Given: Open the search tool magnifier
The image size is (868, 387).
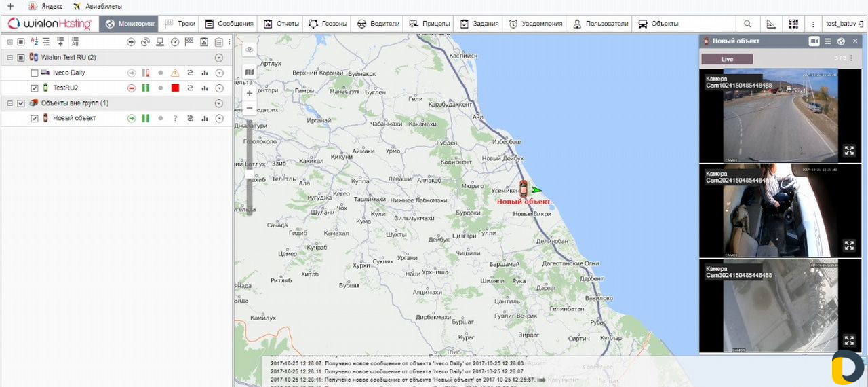Looking at the screenshot, I should [x=748, y=24].
